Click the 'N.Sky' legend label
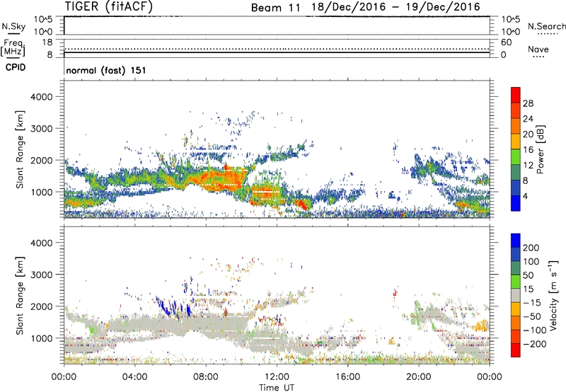Screen dimensions: 566x392 pyautogui.click(x=13, y=26)
